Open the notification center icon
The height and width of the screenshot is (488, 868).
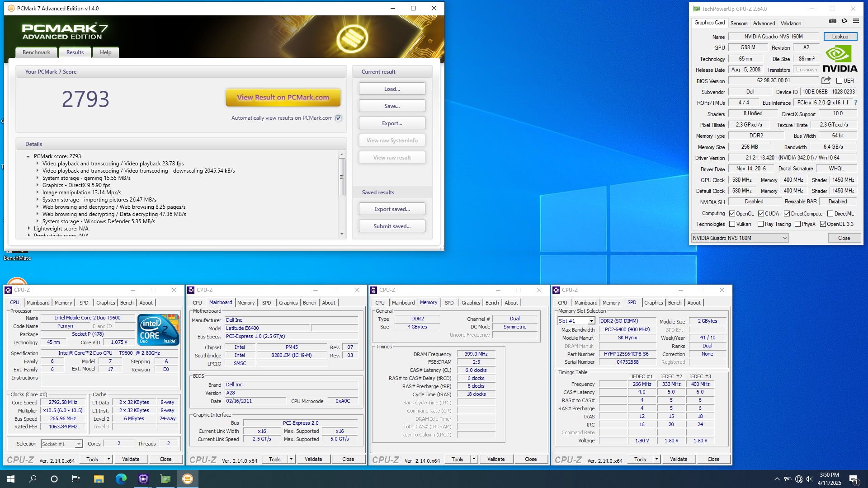[854, 479]
